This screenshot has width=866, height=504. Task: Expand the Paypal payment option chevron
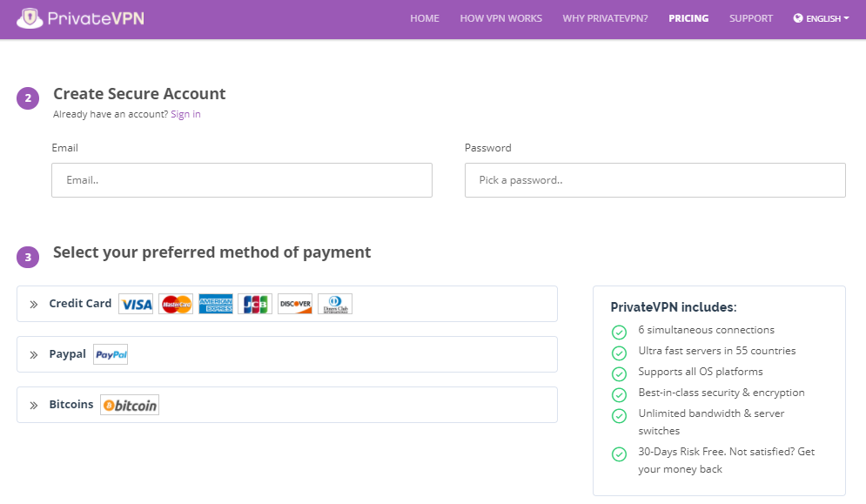point(34,355)
